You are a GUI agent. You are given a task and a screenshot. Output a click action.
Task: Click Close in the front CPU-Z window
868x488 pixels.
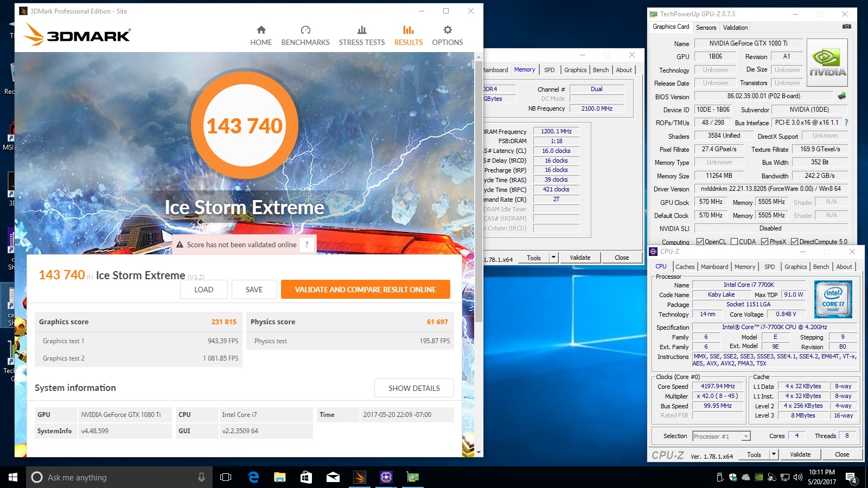[x=842, y=454]
